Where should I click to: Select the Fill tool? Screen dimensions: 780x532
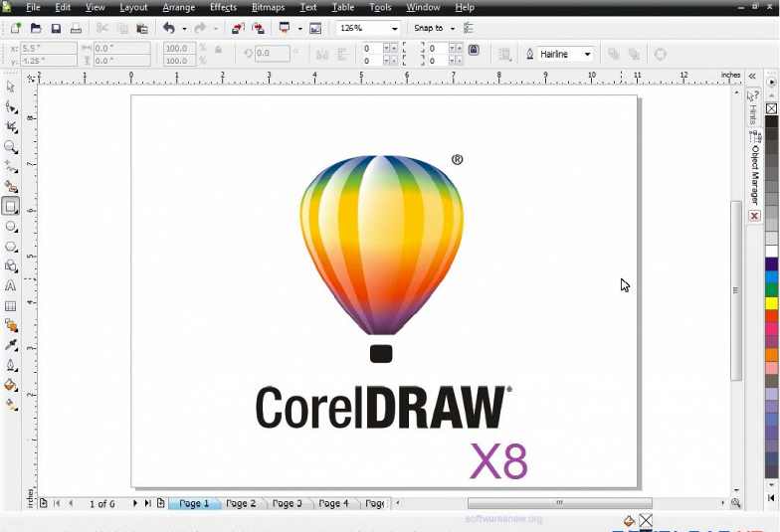[x=10, y=386]
